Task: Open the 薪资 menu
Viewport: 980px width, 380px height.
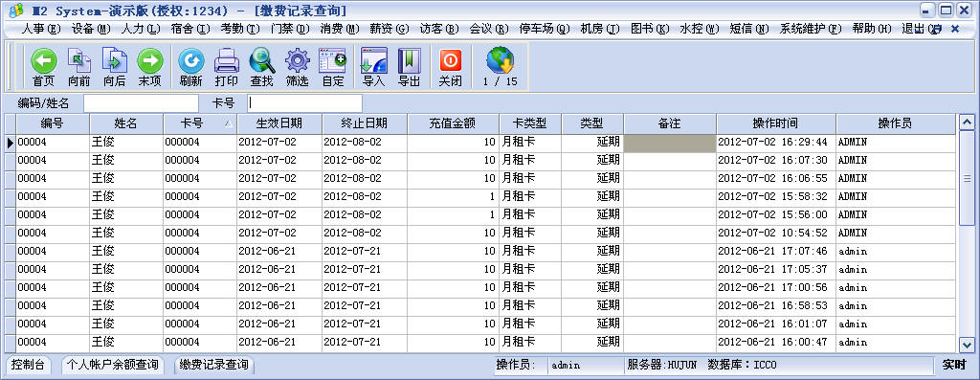Action: [x=390, y=30]
